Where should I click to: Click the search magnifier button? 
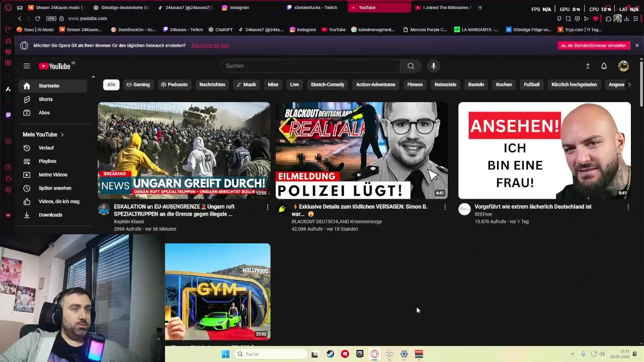click(411, 66)
